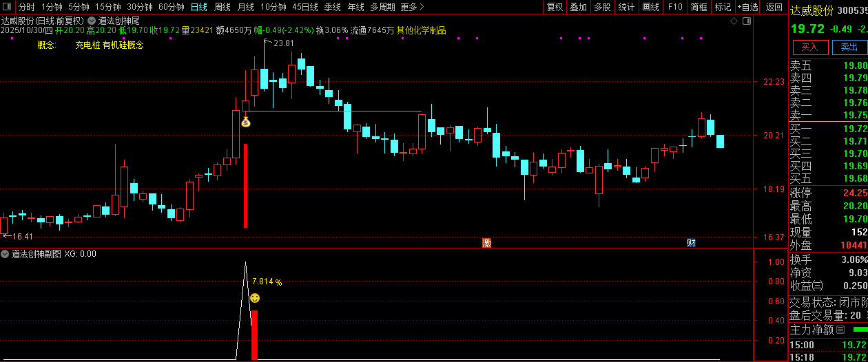
Task: Expand the 道法创神尾 indicator dropdown
Action: (92, 21)
